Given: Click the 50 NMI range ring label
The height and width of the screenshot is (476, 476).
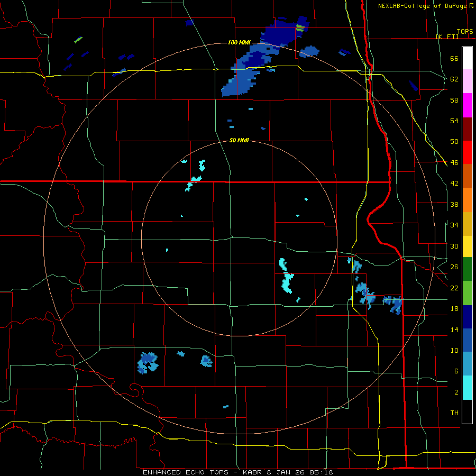Looking at the screenshot, I should coord(239,140).
